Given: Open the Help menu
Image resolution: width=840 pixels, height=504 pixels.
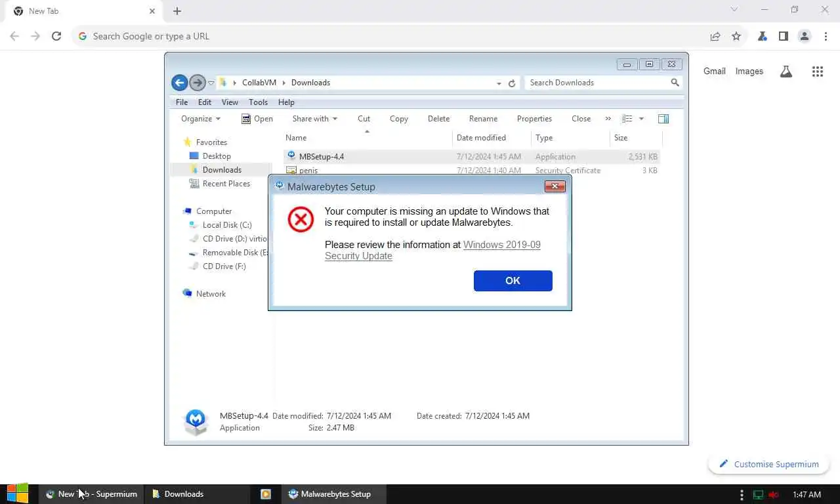Looking at the screenshot, I should [286, 102].
